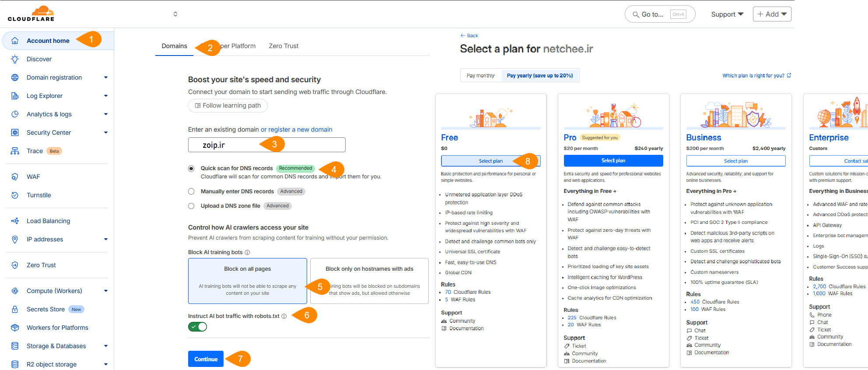The width and height of the screenshot is (868, 370).
Task: Select Manually enter DNS records
Action: [191, 191]
